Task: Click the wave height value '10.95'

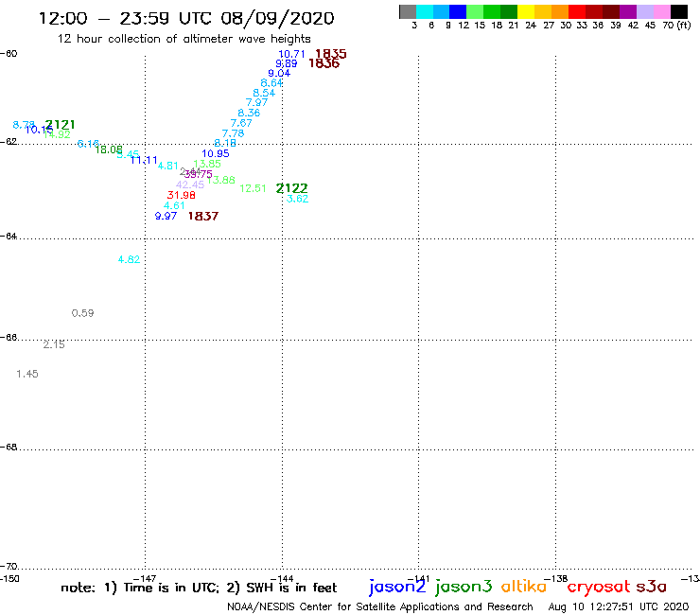Action: pos(215,153)
